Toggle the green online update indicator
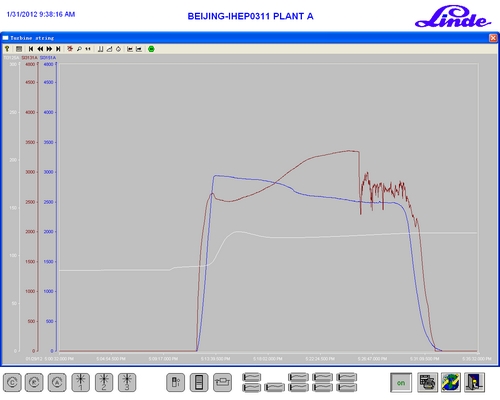This screenshot has height=400, width=500. click(x=151, y=49)
